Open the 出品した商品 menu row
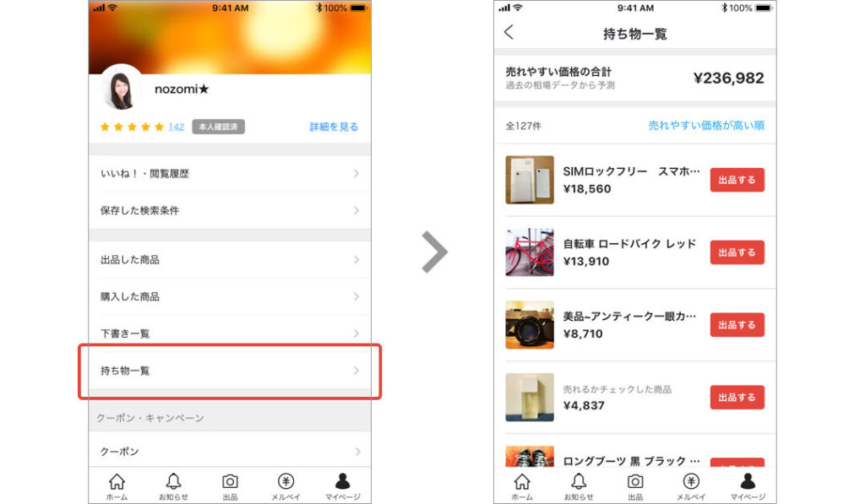865x504 pixels. click(x=230, y=259)
